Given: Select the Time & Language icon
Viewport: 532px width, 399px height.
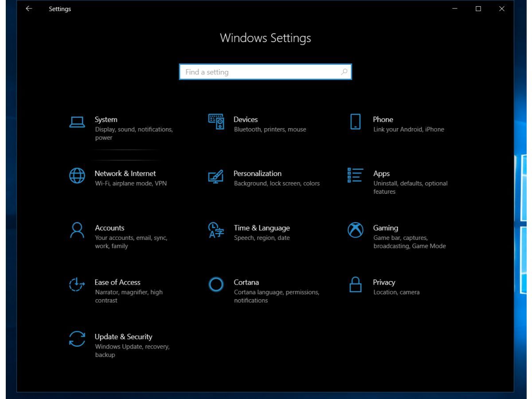Looking at the screenshot, I should pos(216,230).
